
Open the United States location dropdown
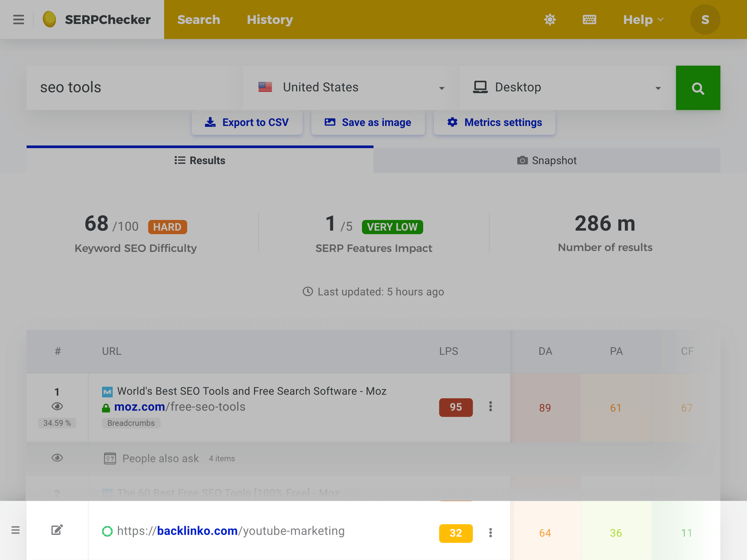click(351, 88)
